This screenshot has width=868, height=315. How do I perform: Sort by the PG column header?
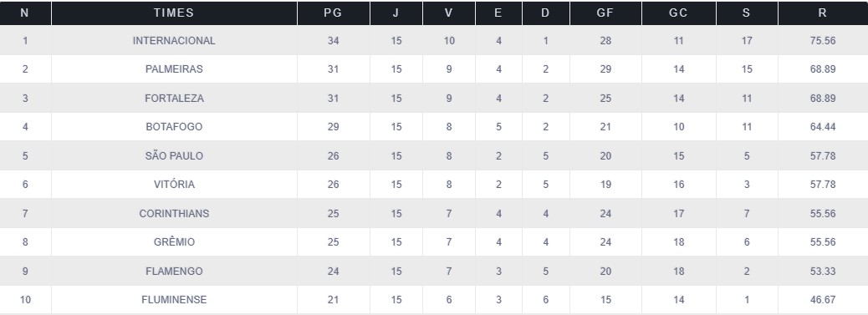click(334, 13)
